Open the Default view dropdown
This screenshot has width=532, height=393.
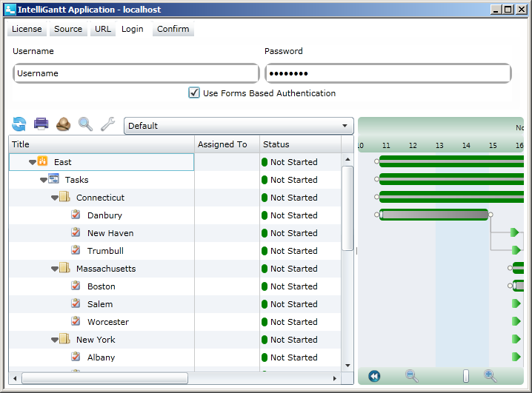(x=239, y=126)
